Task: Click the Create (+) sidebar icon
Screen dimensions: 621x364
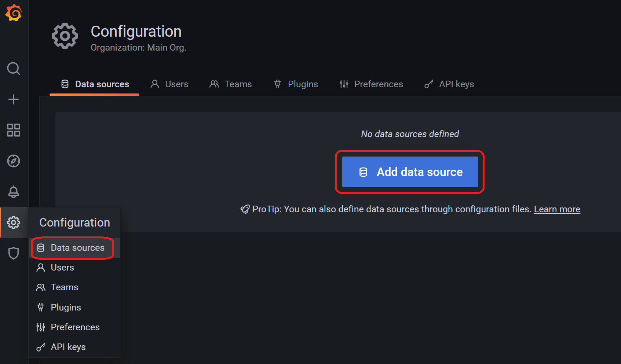Action: coord(14,99)
